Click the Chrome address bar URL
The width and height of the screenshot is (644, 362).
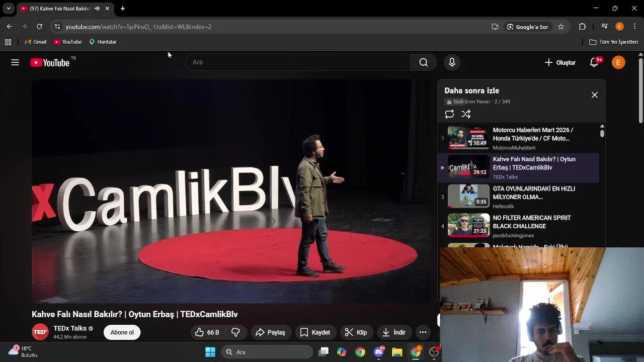click(138, 27)
